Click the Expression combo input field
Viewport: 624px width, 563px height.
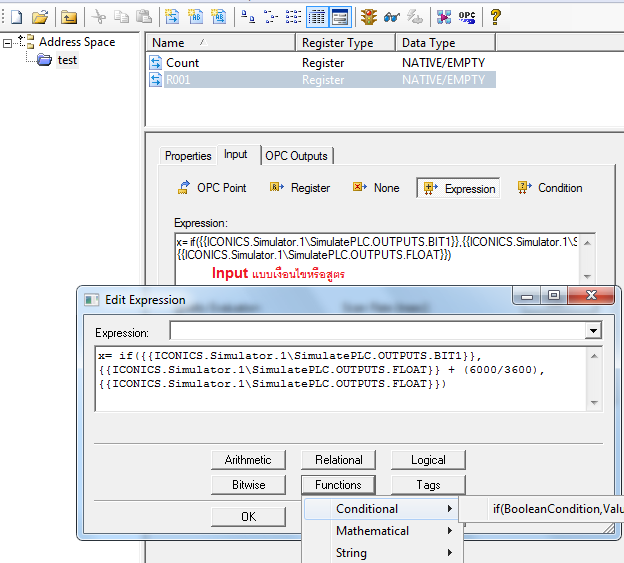[x=377, y=331]
